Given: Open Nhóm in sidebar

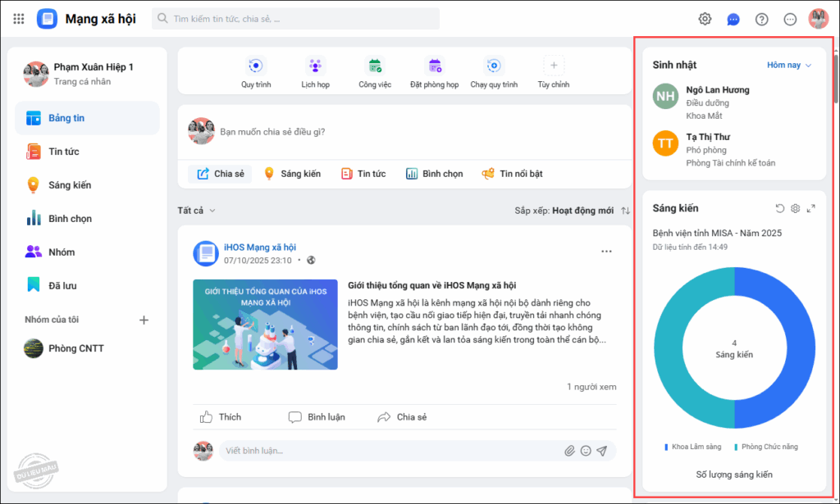Looking at the screenshot, I should pos(87,252).
